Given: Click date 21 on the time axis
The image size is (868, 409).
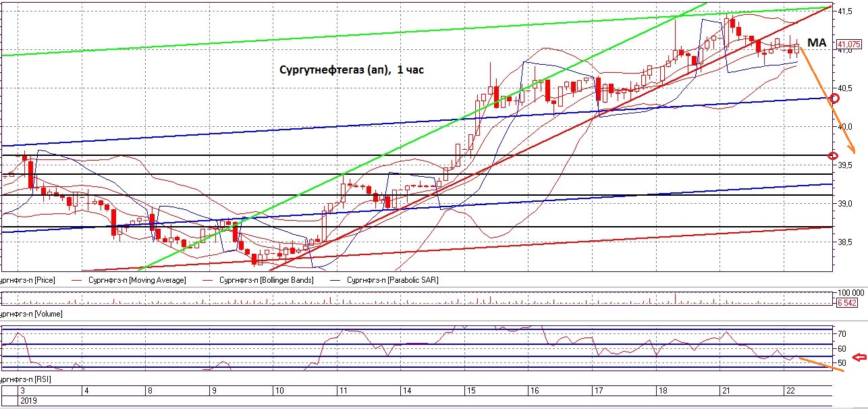Looking at the screenshot, I should tap(726, 391).
